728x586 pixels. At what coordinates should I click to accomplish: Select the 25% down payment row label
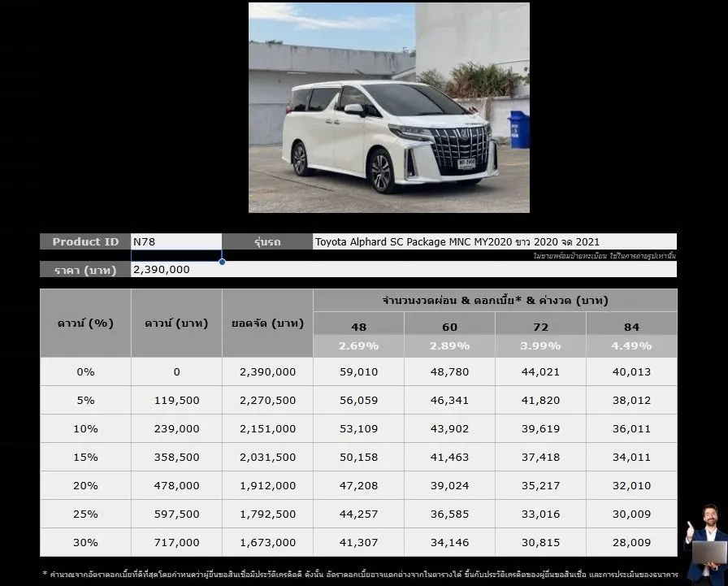pos(85,514)
